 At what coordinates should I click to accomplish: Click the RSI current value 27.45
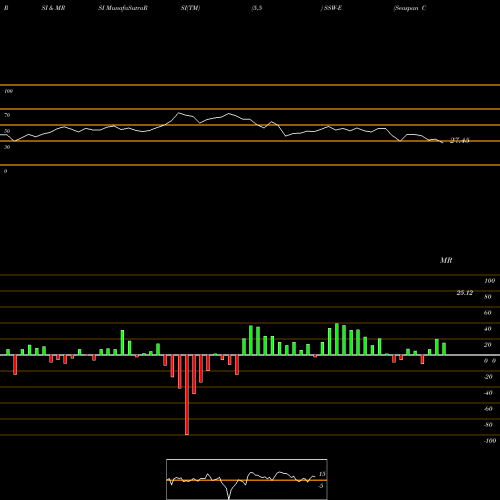click(x=460, y=140)
